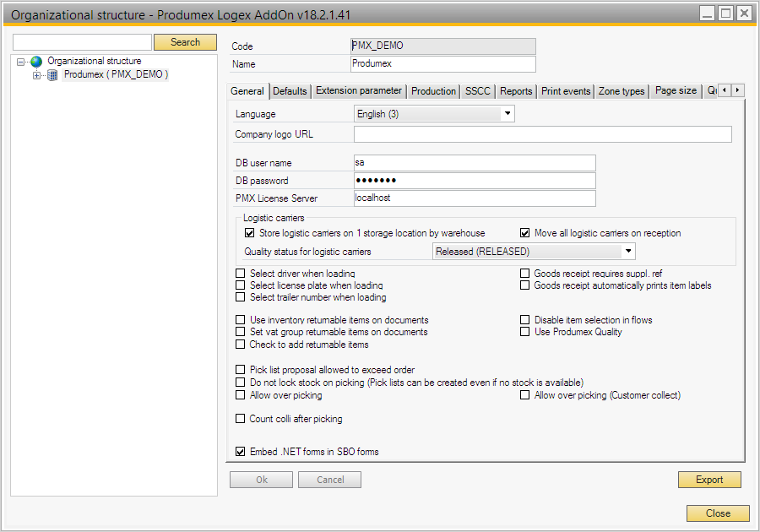Open the Zone types tab
760x532 pixels.
pos(622,91)
